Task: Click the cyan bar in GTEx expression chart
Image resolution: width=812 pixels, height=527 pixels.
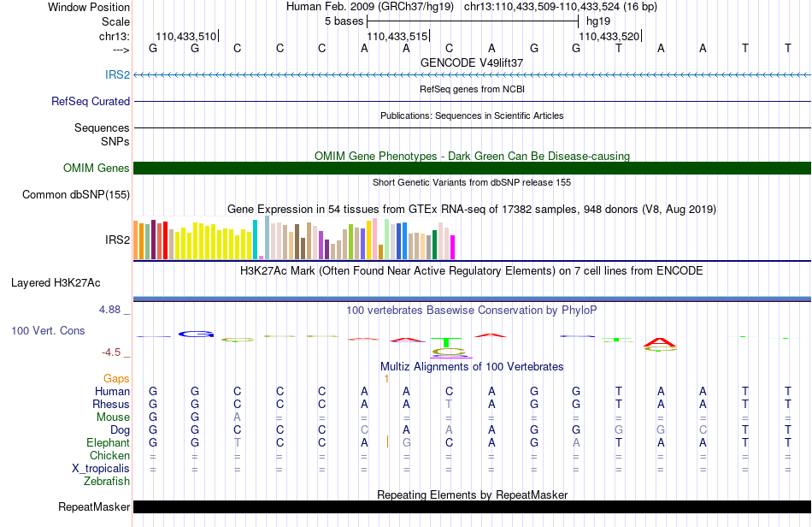Action: tap(256, 240)
